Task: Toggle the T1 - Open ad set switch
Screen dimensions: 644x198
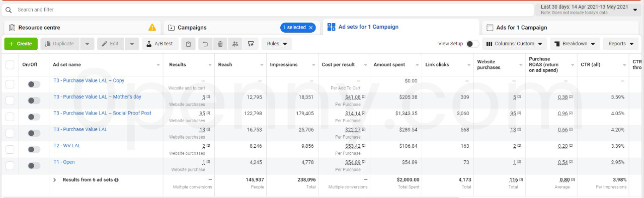Action: coord(34,166)
